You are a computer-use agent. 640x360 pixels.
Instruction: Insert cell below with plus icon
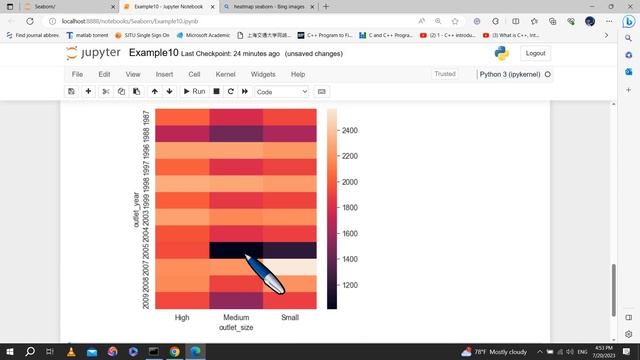point(88,91)
